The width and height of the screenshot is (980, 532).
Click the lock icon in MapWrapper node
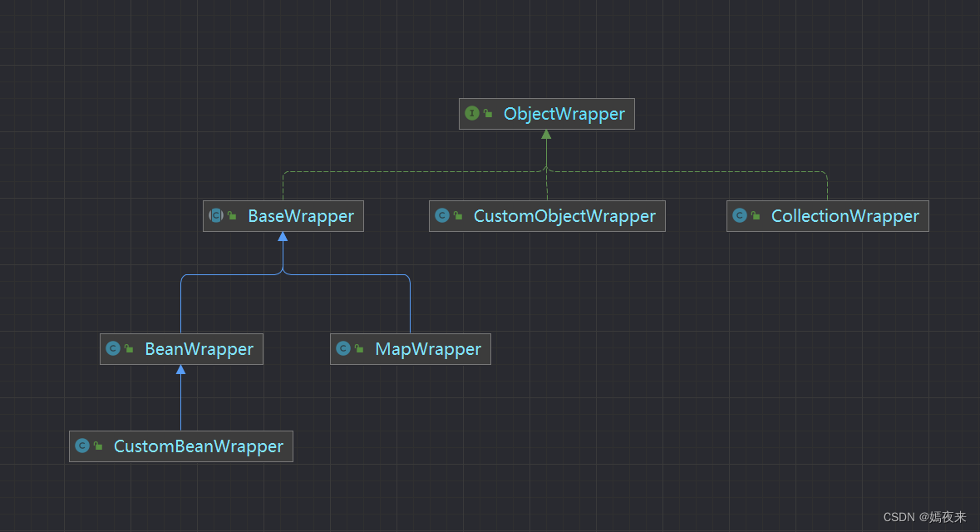pyautogui.click(x=359, y=349)
